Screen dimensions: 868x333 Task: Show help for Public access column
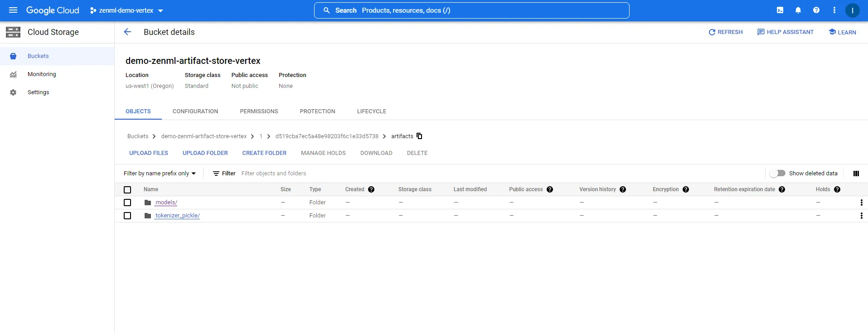pyautogui.click(x=550, y=189)
